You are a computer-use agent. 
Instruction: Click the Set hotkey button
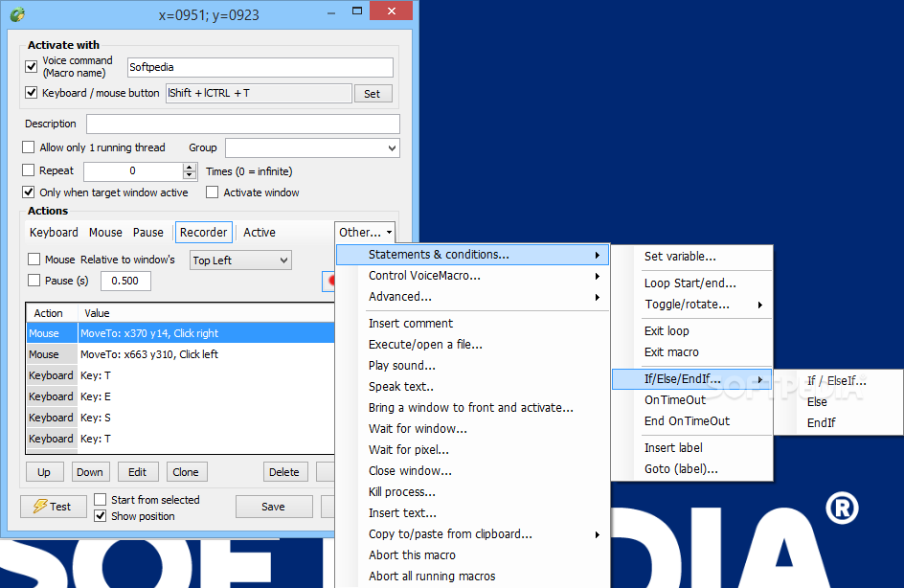(x=373, y=94)
